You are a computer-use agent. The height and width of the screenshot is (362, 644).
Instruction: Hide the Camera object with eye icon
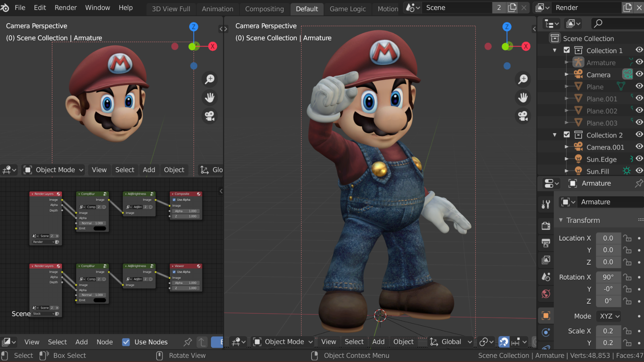click(x=639, y=74)
